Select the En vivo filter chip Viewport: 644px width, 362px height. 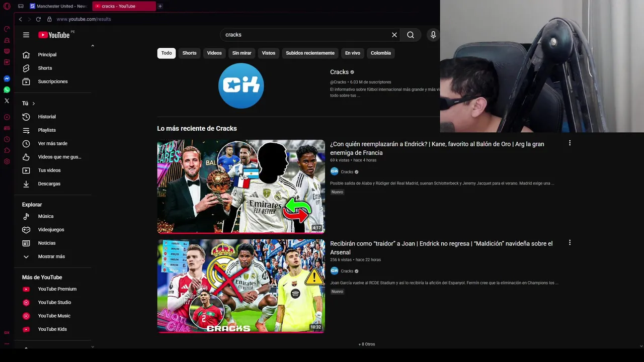352,53
